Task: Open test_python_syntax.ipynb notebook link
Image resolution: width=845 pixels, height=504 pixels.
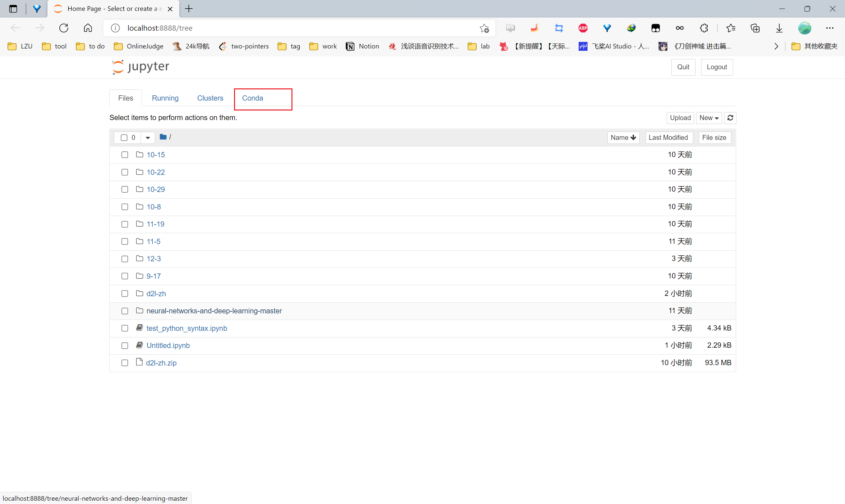Action: (186, 328)
